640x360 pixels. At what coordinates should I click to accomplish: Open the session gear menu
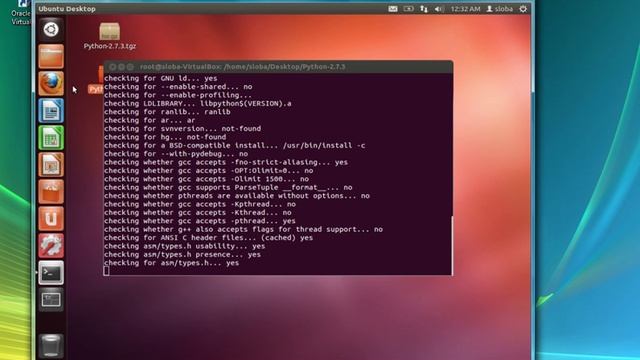tap(523, 9)
